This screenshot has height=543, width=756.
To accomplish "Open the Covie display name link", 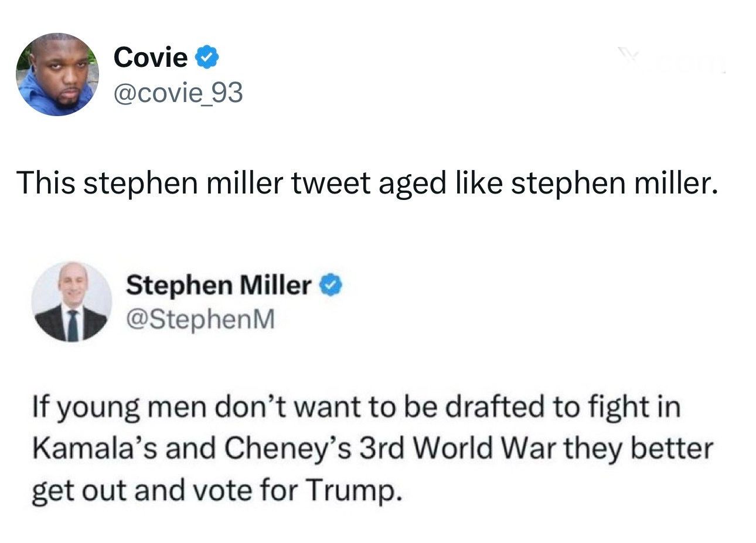I will coord(151,57).
